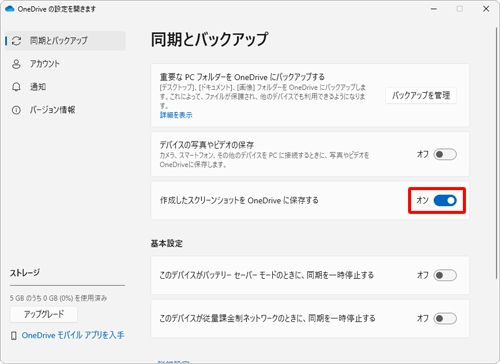Click the mobile phone icon near app link
This screenshot has height=364, width=500.
[x=14, y=335]
